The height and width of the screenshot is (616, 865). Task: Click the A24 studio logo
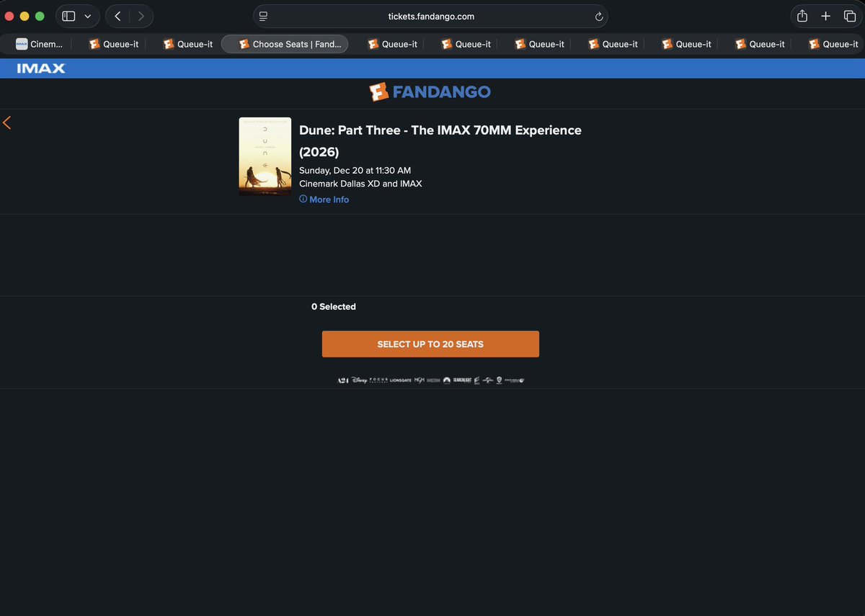click(343, 380)
